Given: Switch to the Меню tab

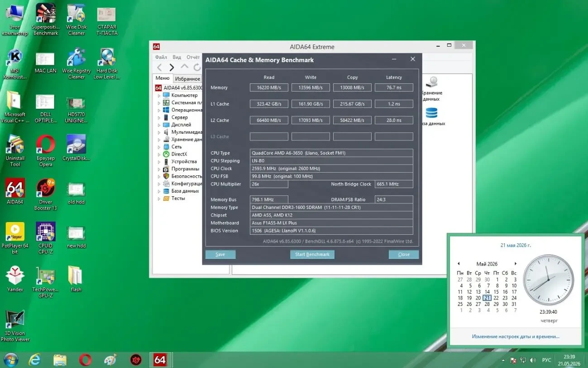Looking at the screenshot, I should tap(163, 78).
